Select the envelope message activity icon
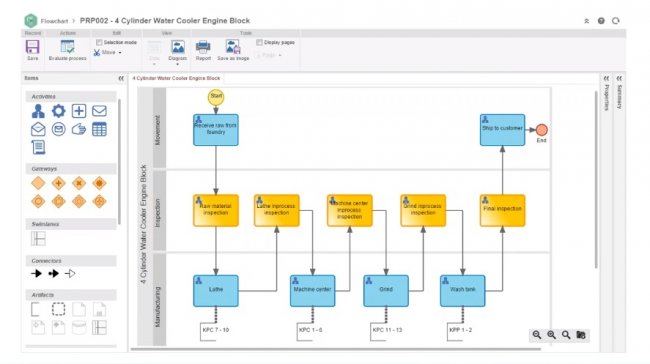The height and width of the screenshot is (364, 650). coord(99,111)
